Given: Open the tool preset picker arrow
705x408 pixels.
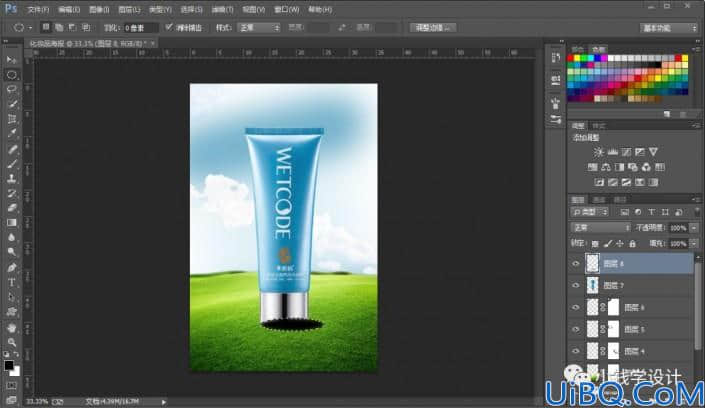Looking at the screenshot, I should click(x=30, y=28).
